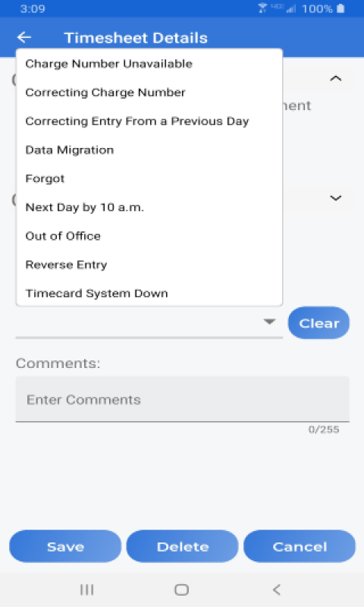The width and height of the screenshot is (364, 607).
Task: Tap the Android system back icon
Action: [x=276, y=590]
